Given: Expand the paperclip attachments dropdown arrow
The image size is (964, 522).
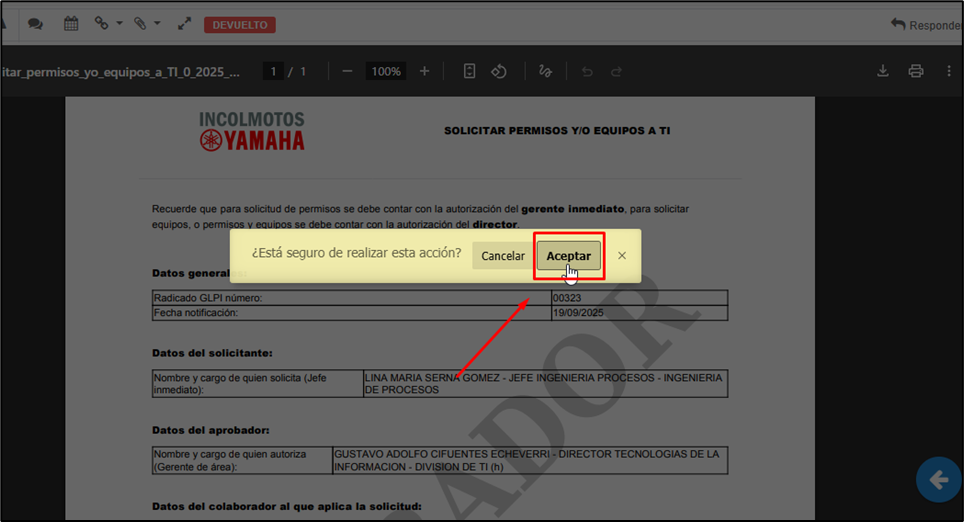Looking at the screenshot, I should (158, 24).
